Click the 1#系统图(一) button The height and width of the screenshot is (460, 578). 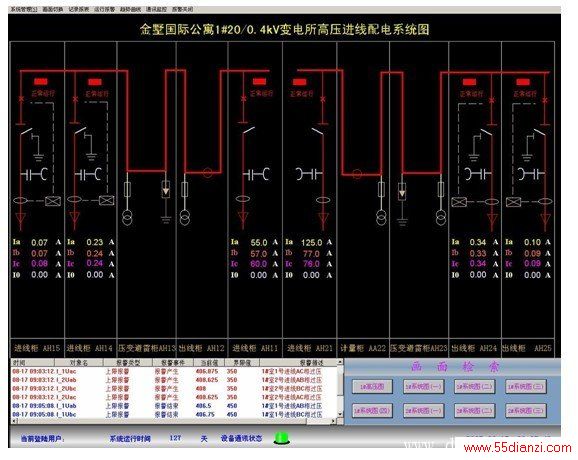[423, 387]
